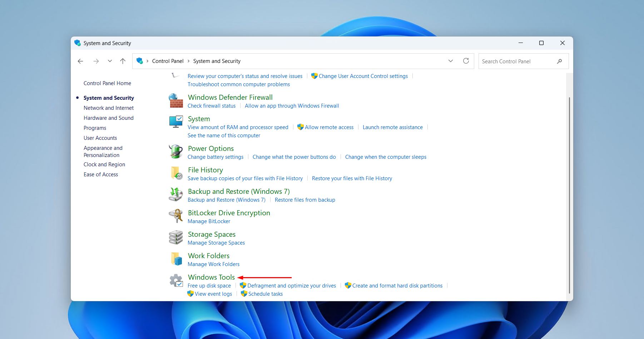Click the Backup and Restore drive icon
The height and width of the screenshot is (339, 644).
(176, 194)
